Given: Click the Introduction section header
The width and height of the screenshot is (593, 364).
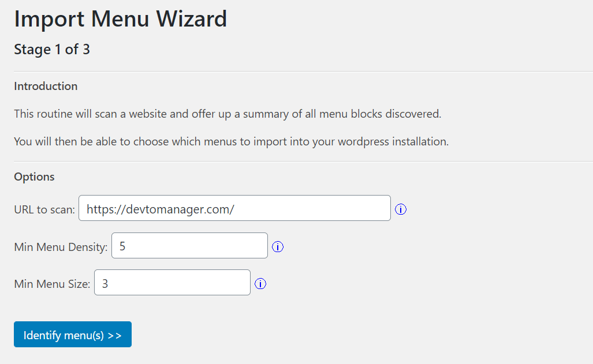Looking at the screenshot, I should tap(46, 86).
